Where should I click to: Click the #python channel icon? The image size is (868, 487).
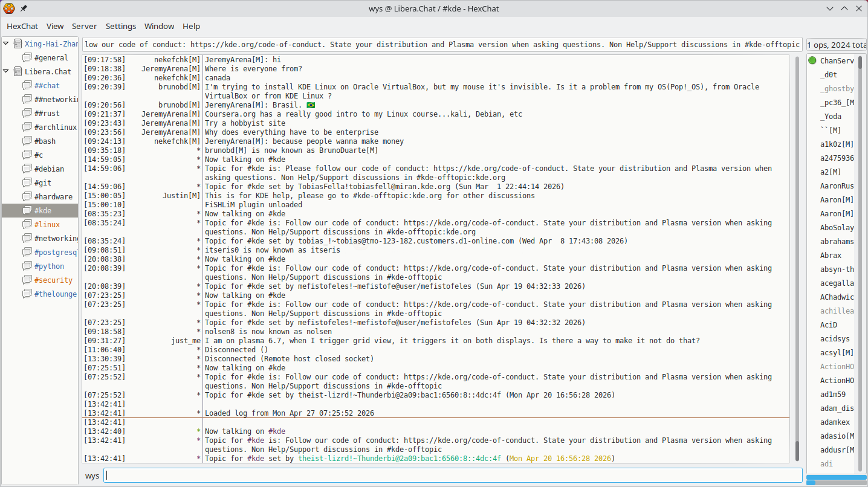(x=27, y=266)
